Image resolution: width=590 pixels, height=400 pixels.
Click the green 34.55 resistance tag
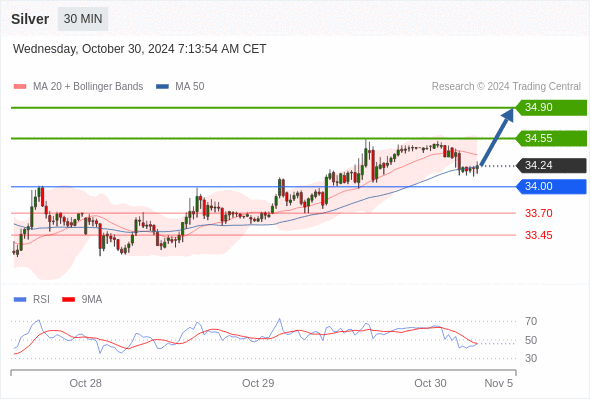click(x=551, y=138)
